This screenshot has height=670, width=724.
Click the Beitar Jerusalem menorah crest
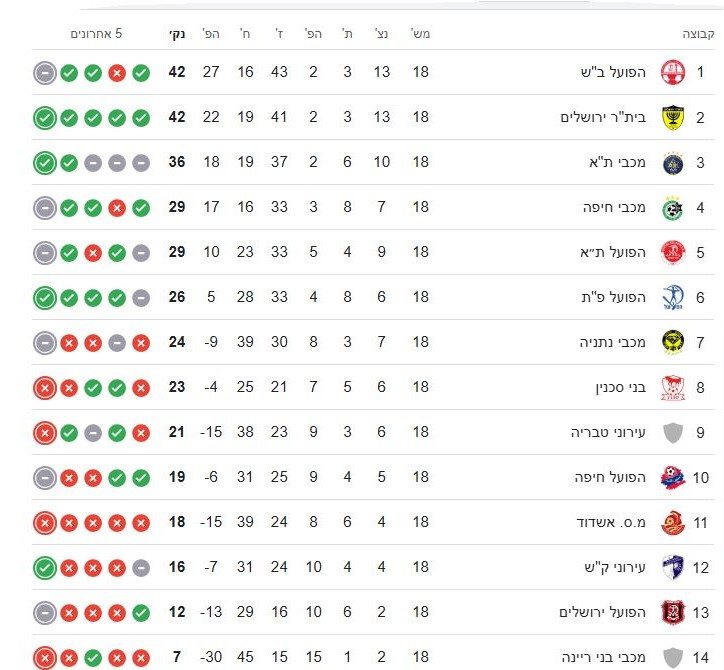(673, 118)
